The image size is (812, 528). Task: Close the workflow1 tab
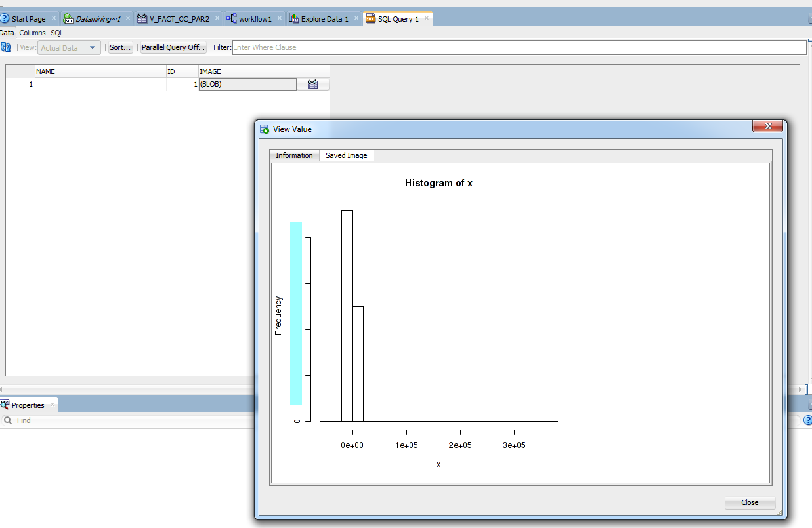pos(280,18)
